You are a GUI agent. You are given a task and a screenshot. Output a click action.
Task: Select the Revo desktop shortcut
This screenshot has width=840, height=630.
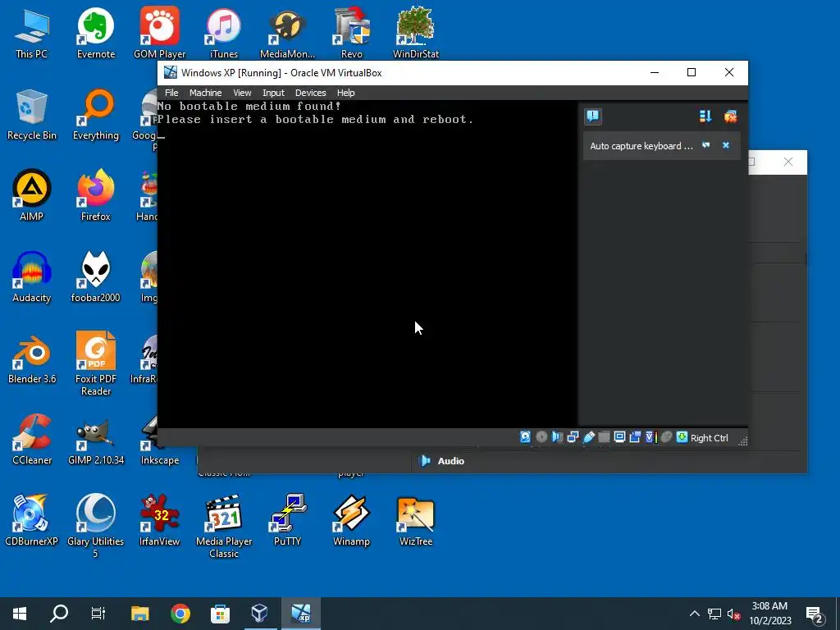(351, 33)
